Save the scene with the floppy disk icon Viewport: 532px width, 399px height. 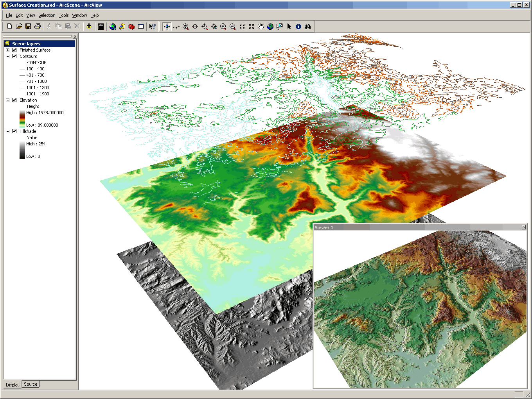coord(28,27)
